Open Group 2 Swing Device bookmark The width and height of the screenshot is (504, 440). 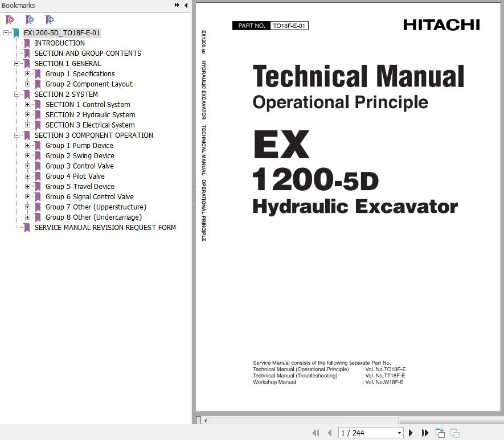tap(80, 156)
